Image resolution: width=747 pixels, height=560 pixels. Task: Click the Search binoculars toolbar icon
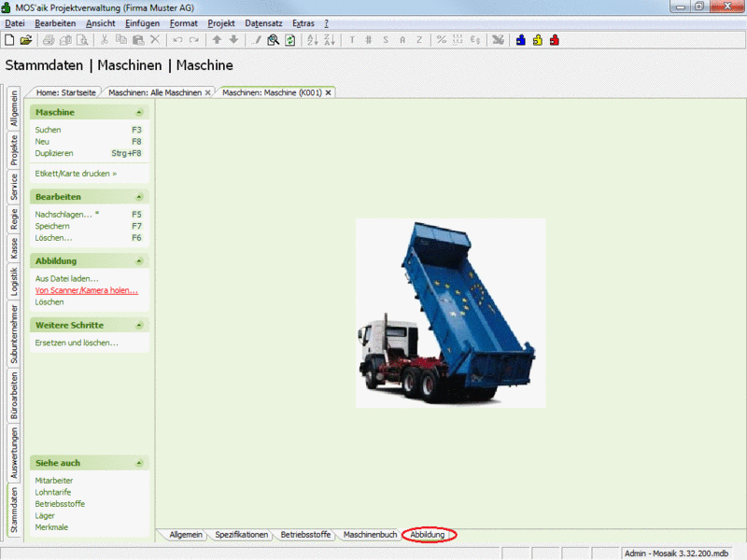click(x=273, y=40)
